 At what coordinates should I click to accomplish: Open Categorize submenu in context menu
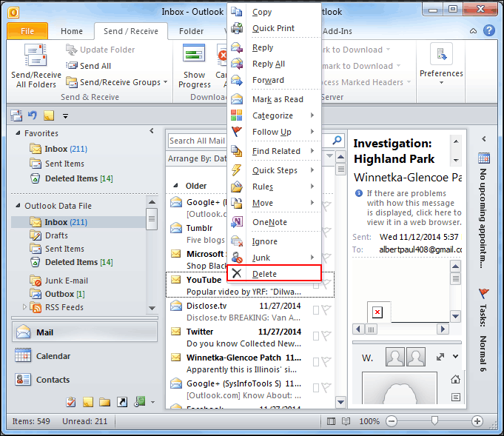274,115
